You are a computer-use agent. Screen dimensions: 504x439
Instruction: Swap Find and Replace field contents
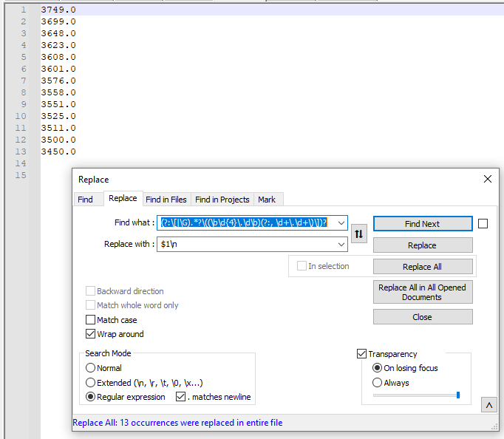point(358,234)
